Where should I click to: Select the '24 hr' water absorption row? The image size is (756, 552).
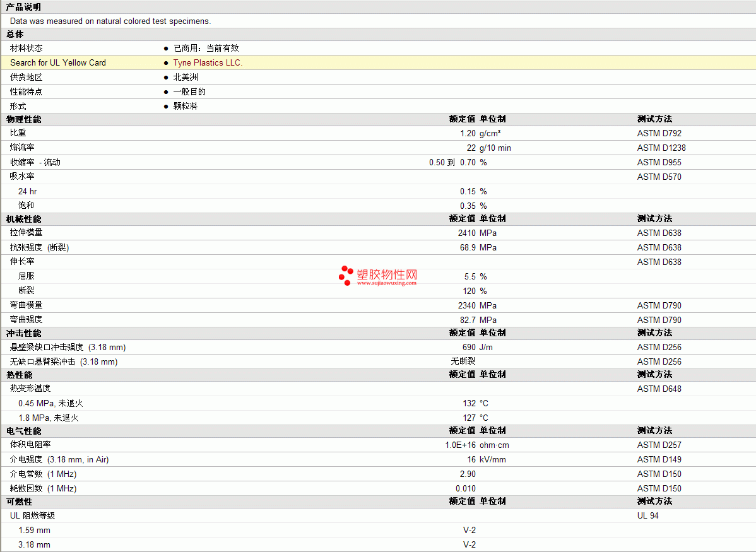coord(28,191)
